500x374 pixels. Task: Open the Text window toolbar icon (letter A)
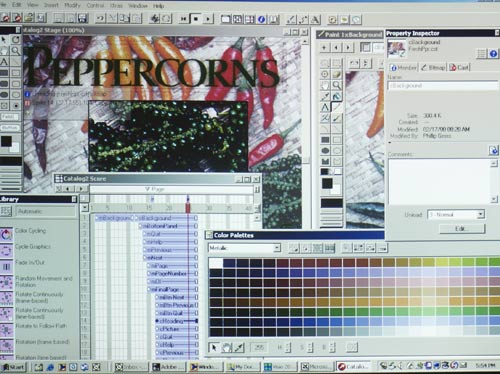[x=315, y=19]
